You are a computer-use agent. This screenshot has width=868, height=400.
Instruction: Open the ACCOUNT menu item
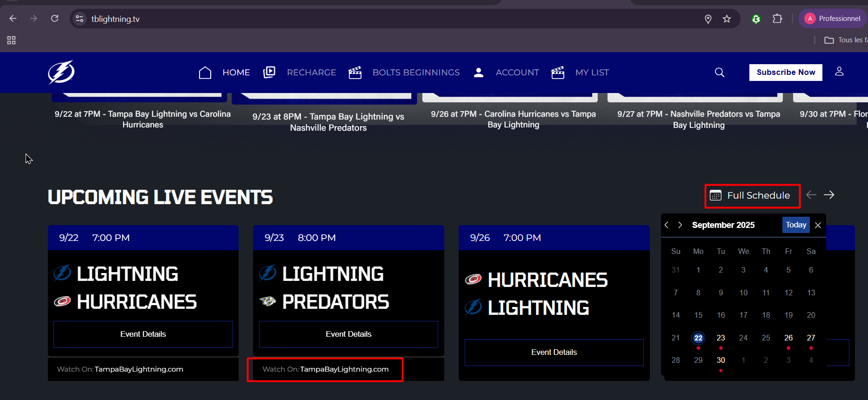(517, 73)
